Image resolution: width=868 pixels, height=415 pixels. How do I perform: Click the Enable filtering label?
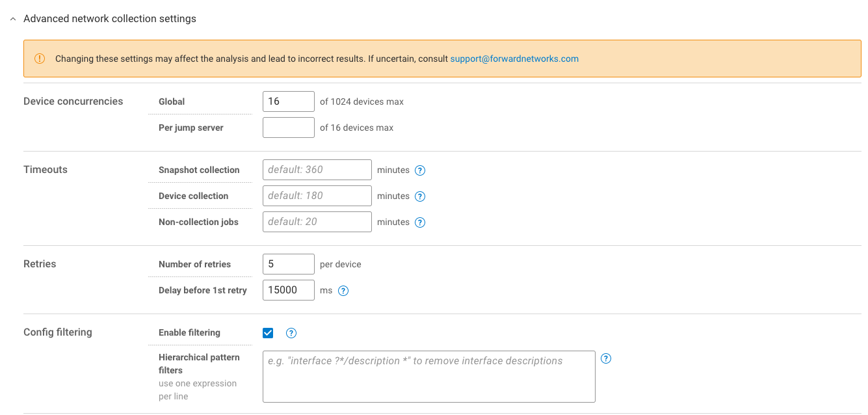(189, 332)
